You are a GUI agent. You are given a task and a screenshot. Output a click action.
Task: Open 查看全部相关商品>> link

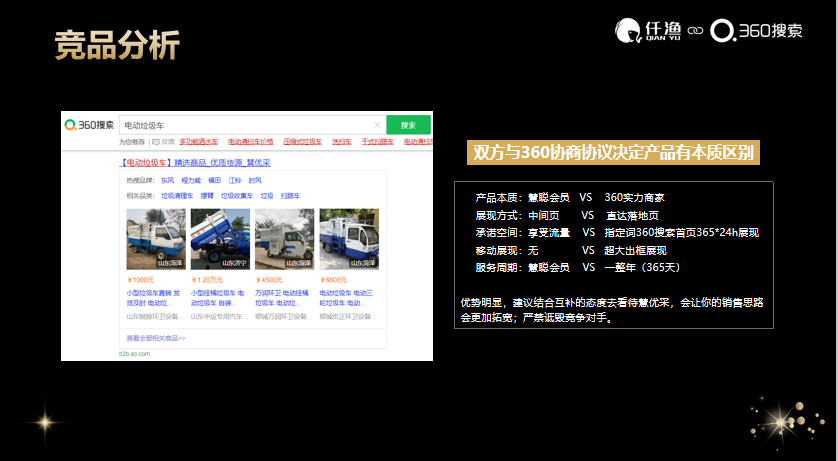point(156,338)
